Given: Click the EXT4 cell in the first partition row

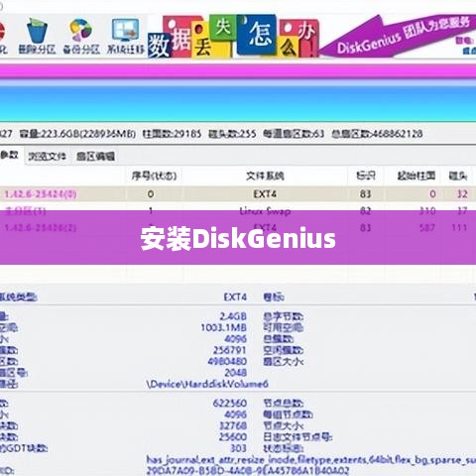Looking at the screenshot, I should click(x=265, y=194).
